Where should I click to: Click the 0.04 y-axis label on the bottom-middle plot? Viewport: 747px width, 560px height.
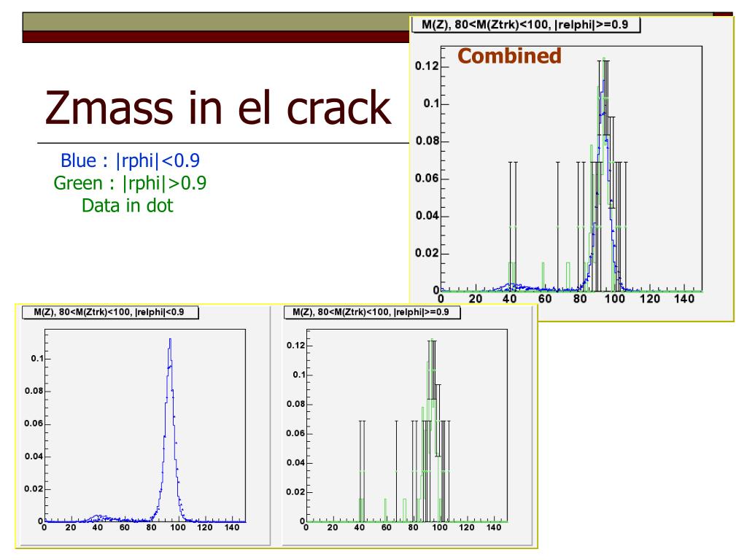coord(295,462)
